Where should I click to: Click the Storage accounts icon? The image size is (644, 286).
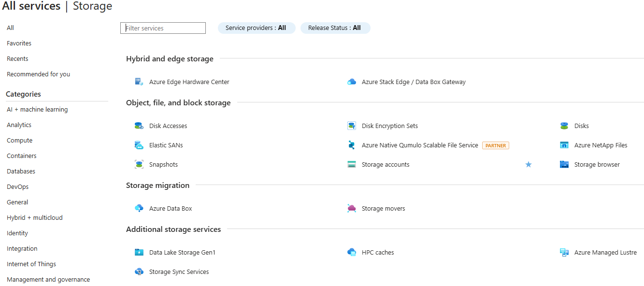pos(352,164)
